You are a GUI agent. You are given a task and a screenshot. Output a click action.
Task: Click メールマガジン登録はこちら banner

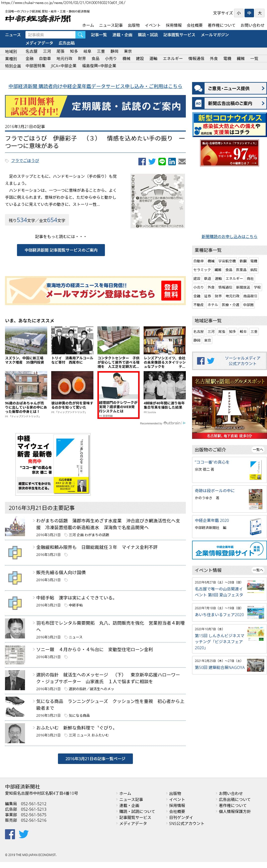pyautogui.click(x=95, y=290)
